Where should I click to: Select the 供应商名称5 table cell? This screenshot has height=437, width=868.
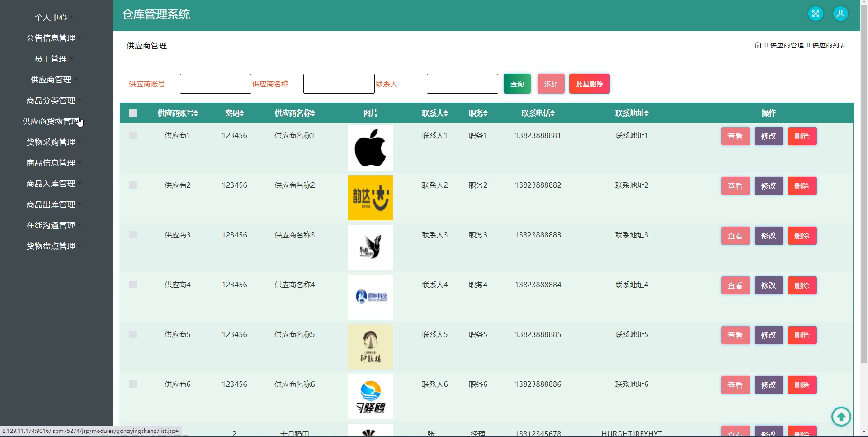tap(295, 334)
